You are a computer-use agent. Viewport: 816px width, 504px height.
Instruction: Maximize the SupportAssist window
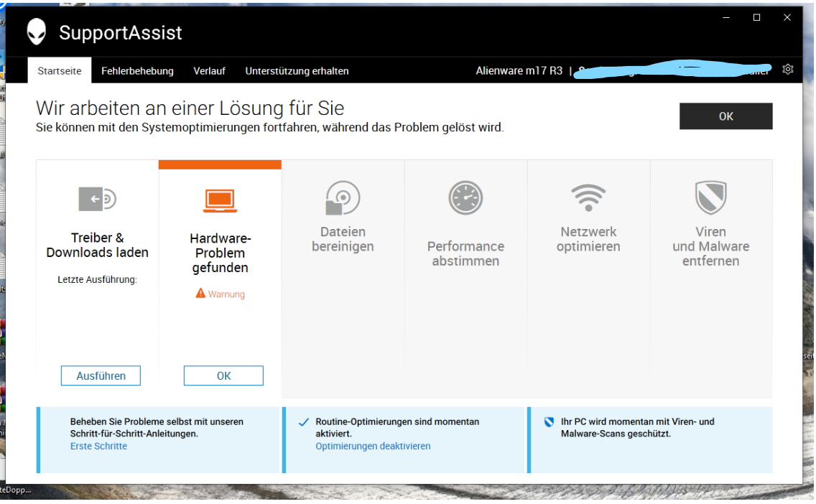[756, 17]
